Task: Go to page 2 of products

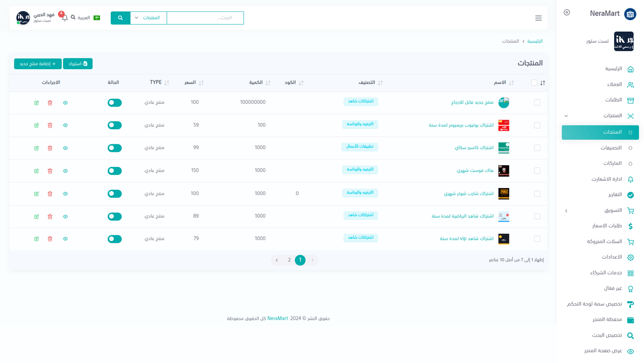Action: click(289, 260)
